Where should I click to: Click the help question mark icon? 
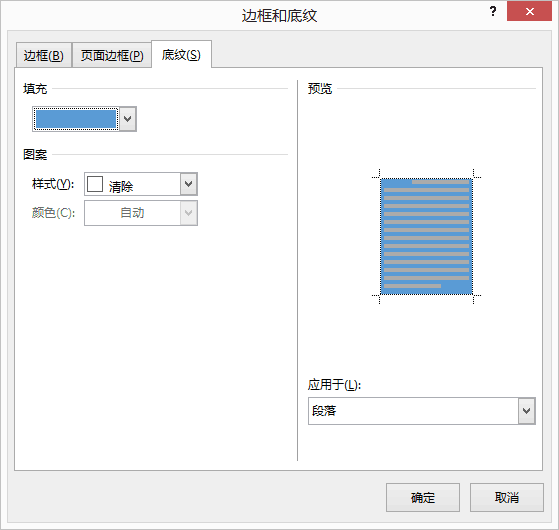tap(493, 11)
